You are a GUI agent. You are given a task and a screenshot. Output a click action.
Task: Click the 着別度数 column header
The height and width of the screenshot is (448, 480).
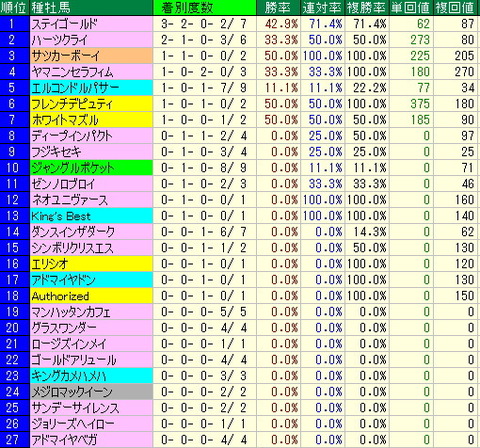204,7
